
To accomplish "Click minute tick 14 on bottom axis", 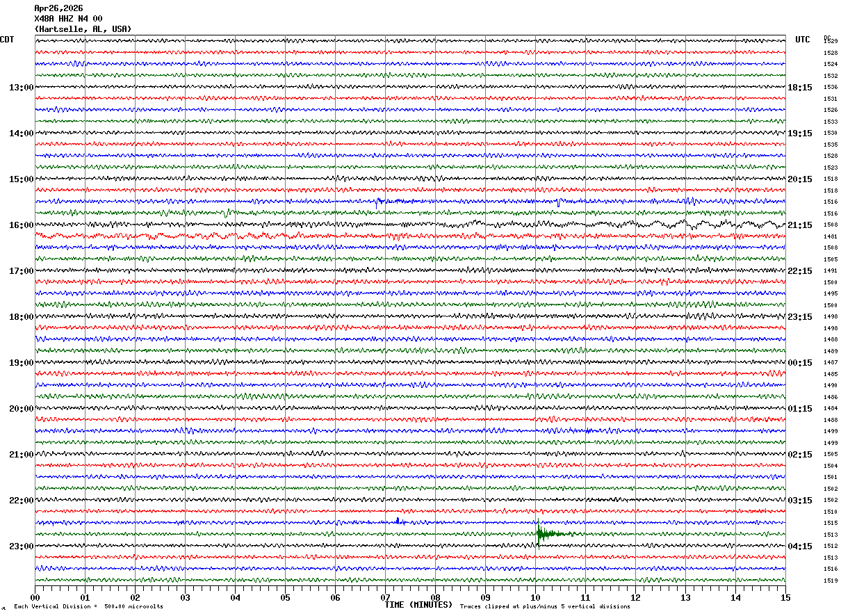I will (735, 598).
